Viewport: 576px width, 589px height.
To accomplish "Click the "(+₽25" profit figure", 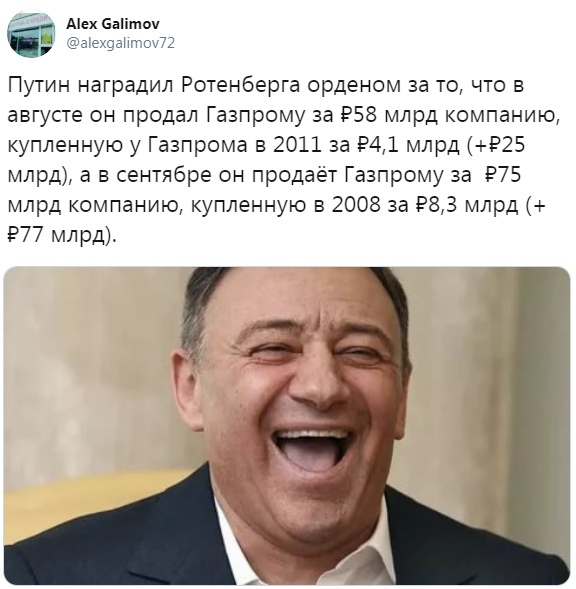I will coord(496,145).
